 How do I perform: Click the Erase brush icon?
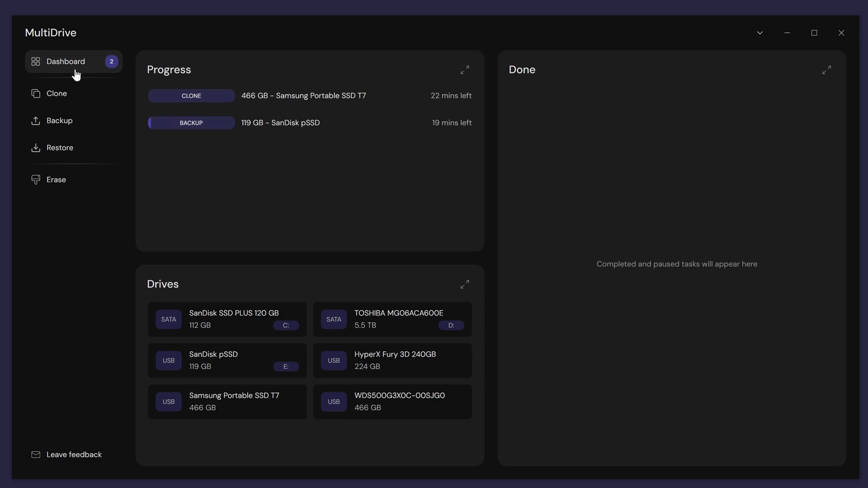(x=36, y=180)
